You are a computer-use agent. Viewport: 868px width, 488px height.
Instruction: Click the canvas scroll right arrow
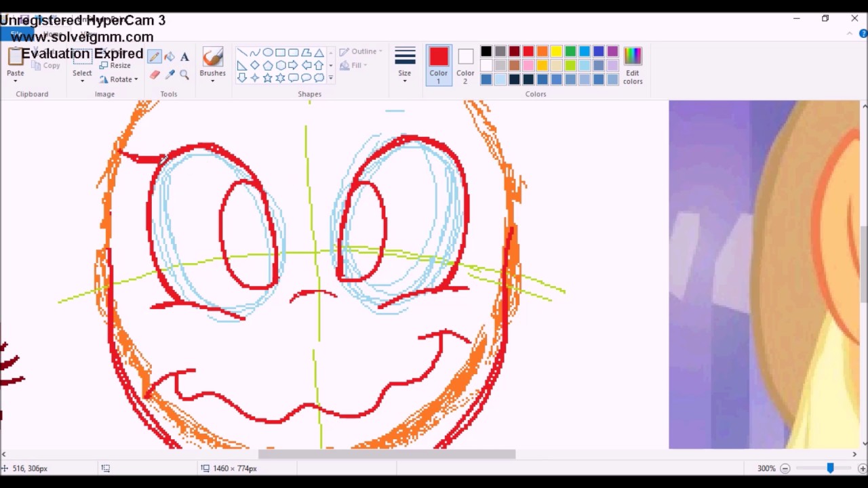854,454
